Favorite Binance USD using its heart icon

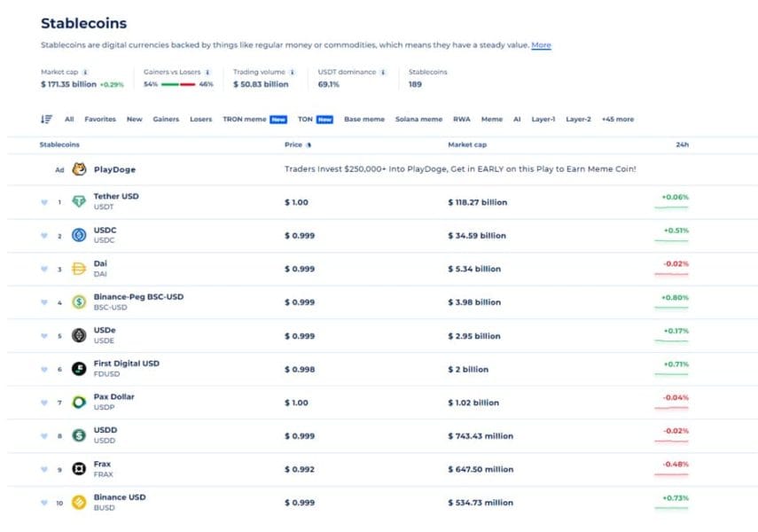pyautogui.click(x=46, y=502)
